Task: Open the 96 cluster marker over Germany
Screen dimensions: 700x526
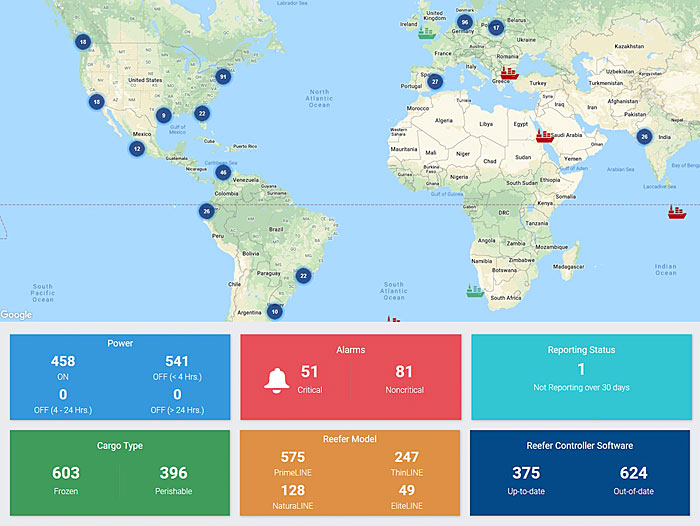Action: pos(464,22)
